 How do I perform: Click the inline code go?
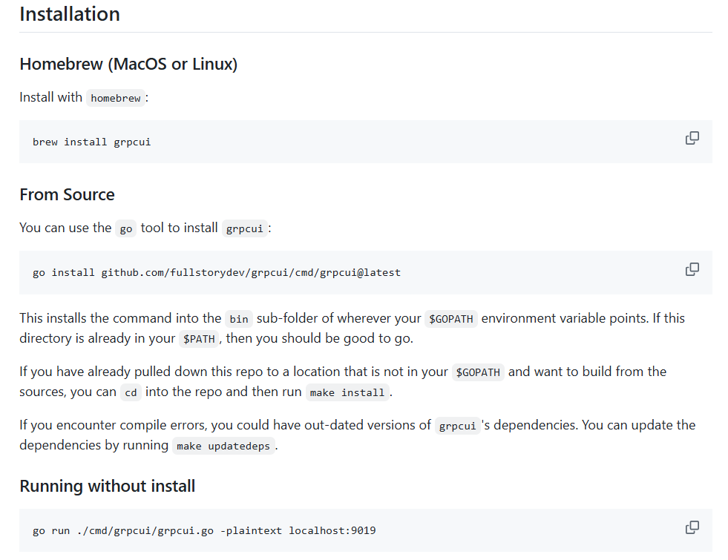coord(126,228)
